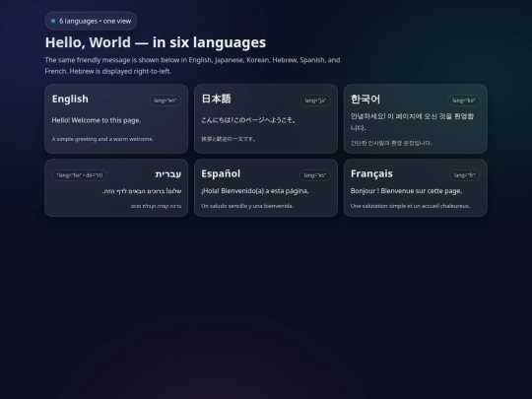
Task: Click "Un saludo sencillo y una bienvenida."
Action: pyautogui.click(x=247, y=206)
